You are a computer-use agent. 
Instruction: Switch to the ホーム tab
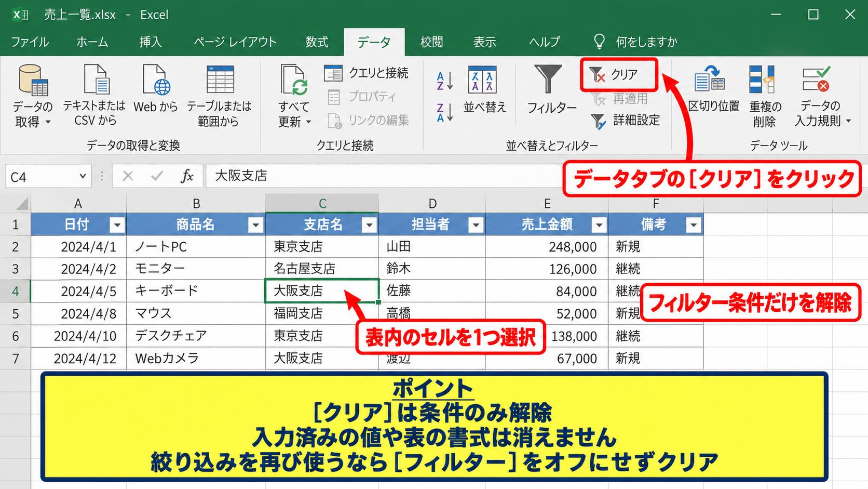pos(92,42)
